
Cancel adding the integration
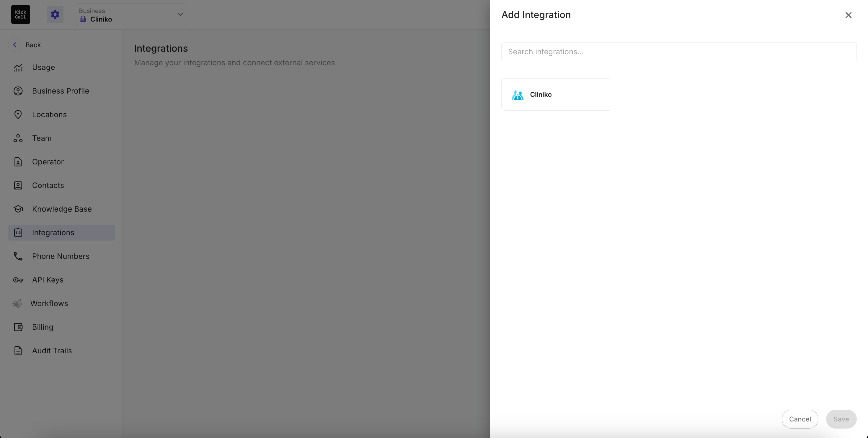click(x=800, y=419)
